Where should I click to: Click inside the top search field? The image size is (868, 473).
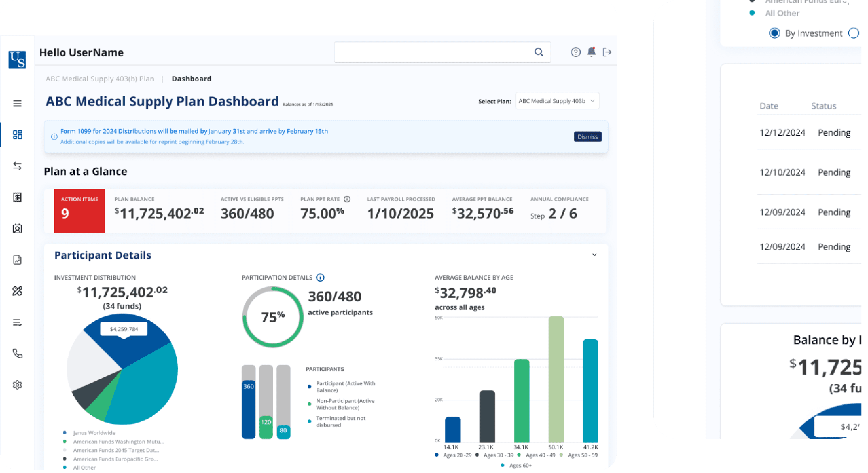pyautogui.click(x=431, y=52)
